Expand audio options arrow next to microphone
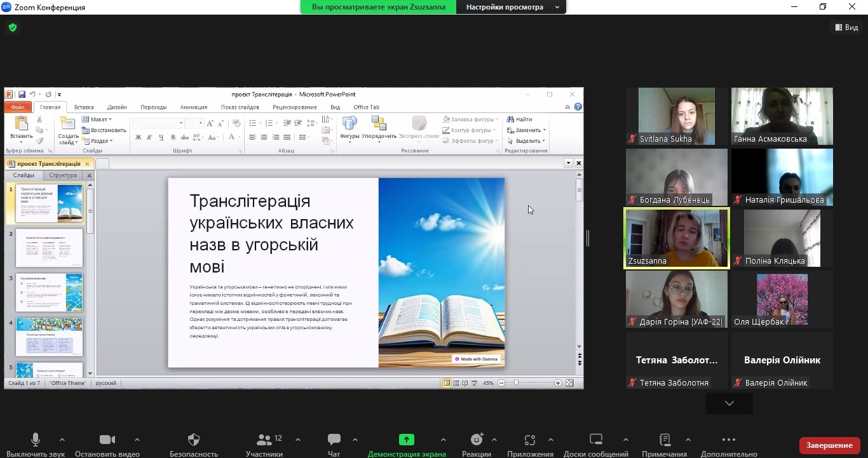 (62, 440)
